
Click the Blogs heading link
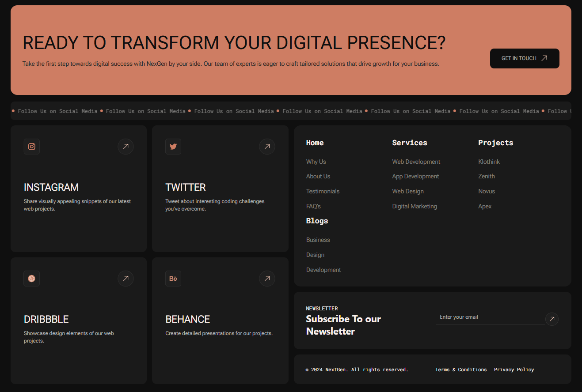317,221
